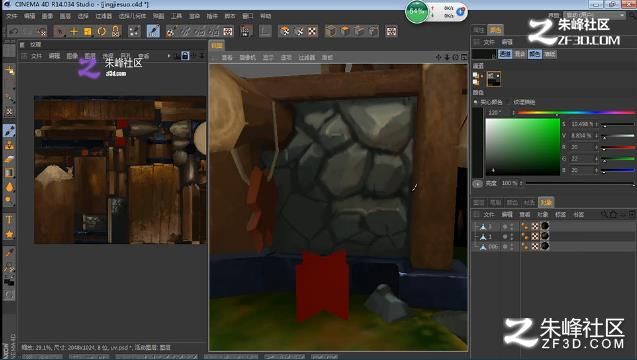The width and height of the screenshot is (637, 360).
Task: Select the Rotate tool in top toolbar
Action: pyautogui.click(x=102, y=31)
